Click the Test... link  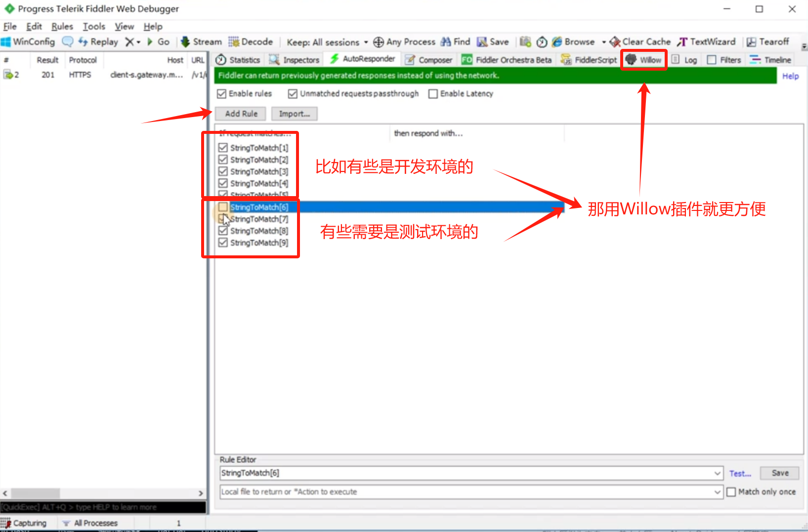click(x=740, y=474)
